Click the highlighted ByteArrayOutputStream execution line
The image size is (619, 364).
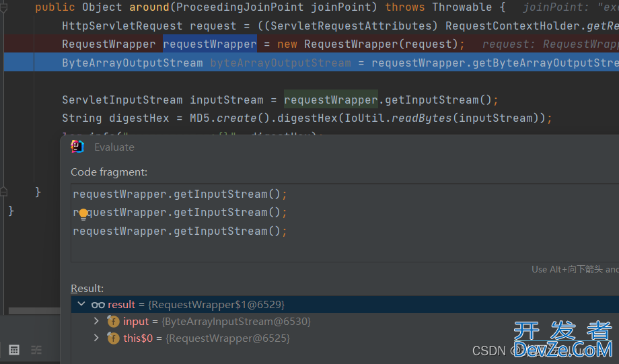pos(311,63)
